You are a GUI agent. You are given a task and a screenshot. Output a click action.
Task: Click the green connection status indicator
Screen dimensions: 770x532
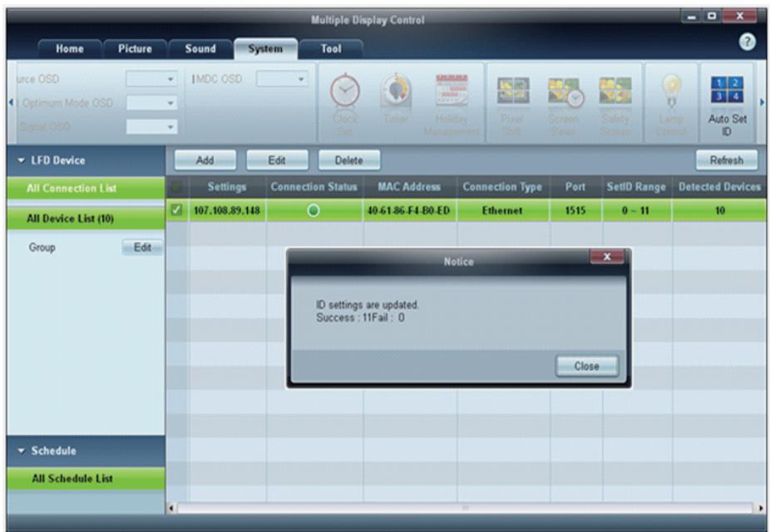(x=313, y=210)
